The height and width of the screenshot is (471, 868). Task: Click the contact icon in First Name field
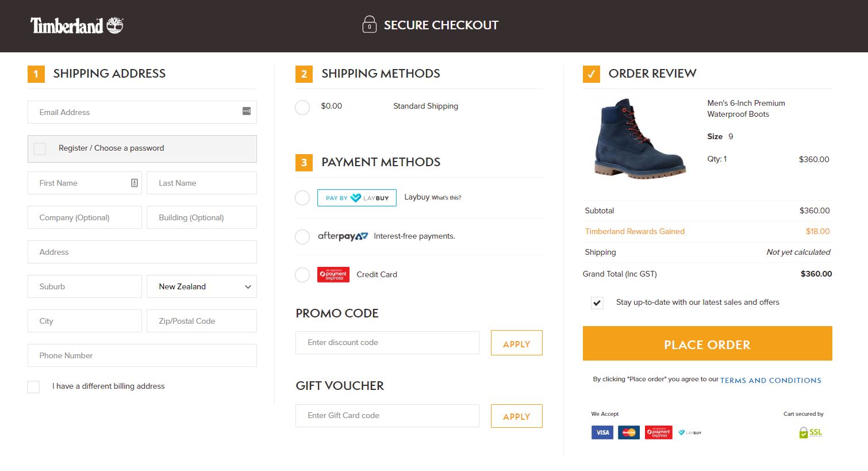point(135,183)
